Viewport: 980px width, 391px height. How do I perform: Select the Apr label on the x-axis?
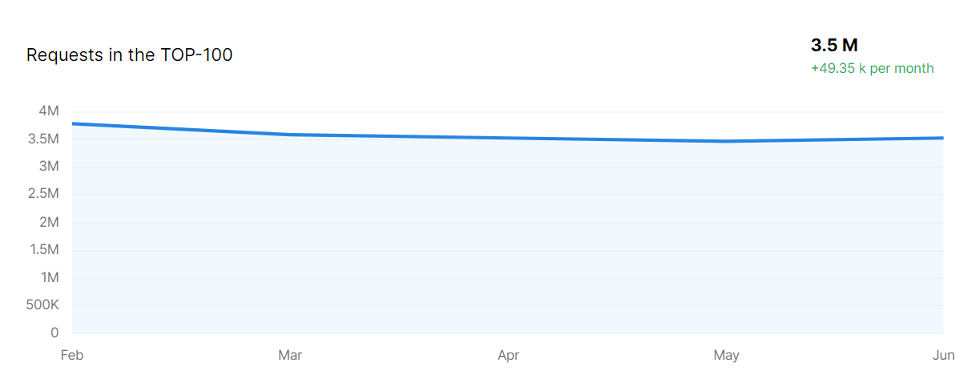point(508,355)
